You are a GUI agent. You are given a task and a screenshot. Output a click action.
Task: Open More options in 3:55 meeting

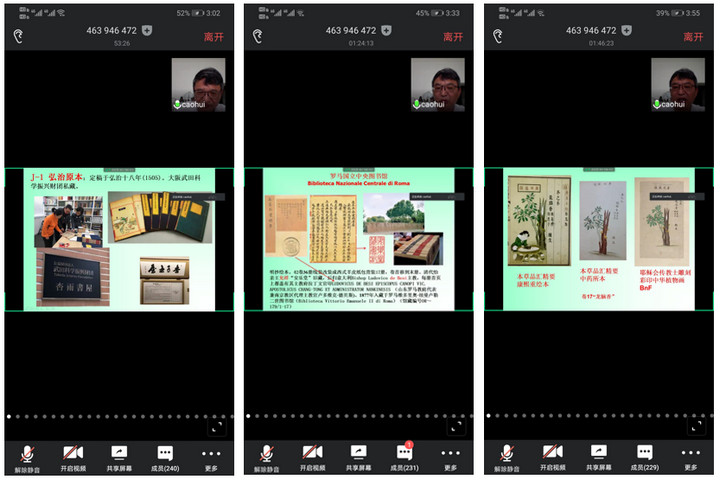point(691,456)
